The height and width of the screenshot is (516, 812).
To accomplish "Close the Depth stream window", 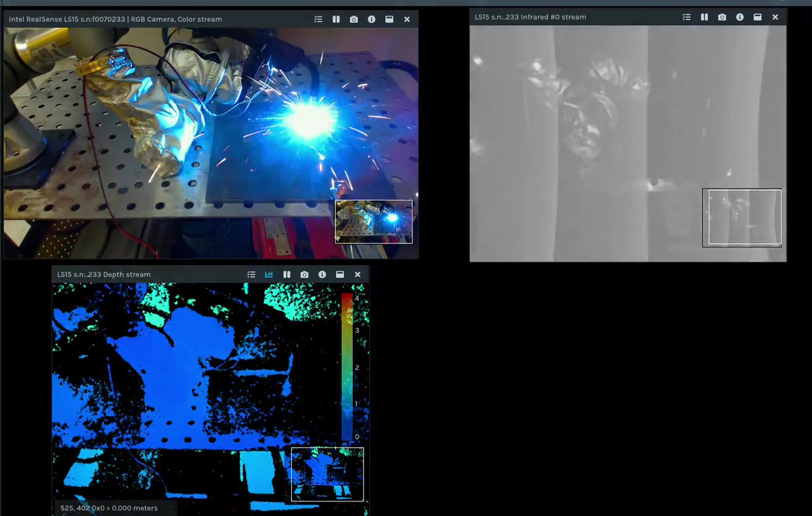I will point(358,274).
